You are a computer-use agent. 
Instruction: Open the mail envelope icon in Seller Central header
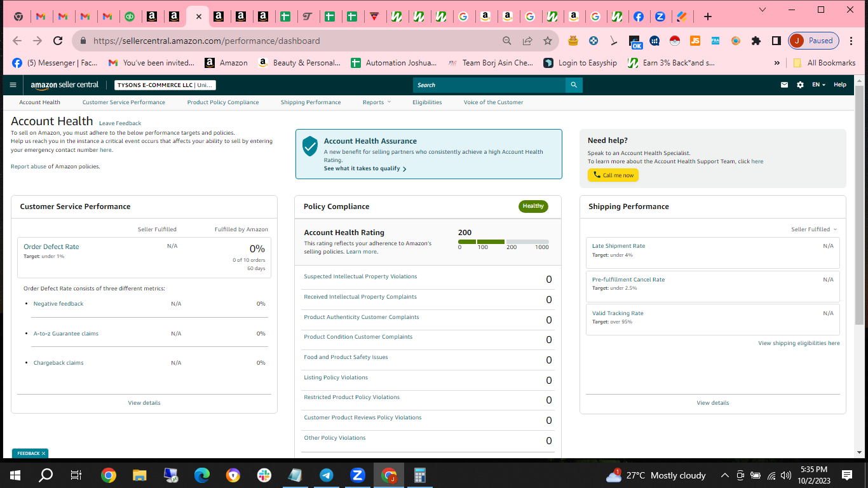coord(784,85)
